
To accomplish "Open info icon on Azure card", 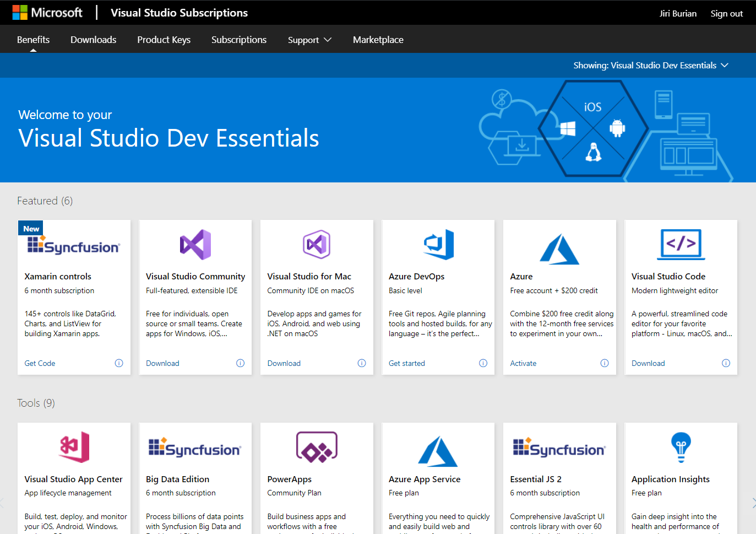I will (x=605, y=363).
